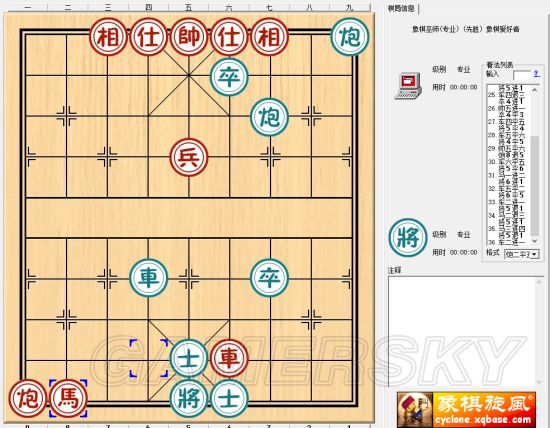Select the black 炮 cannon in top corner
This screenshot has width=550, height=428.
[x=350, y=36]
